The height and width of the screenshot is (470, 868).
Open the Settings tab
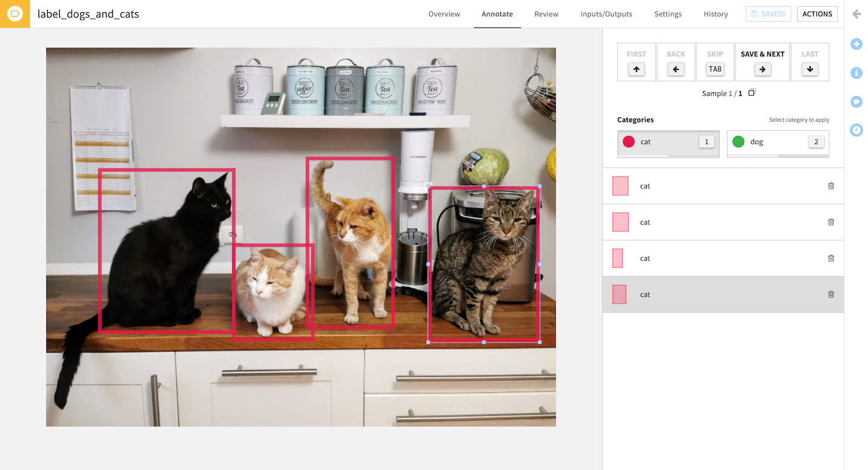(668, 14)
